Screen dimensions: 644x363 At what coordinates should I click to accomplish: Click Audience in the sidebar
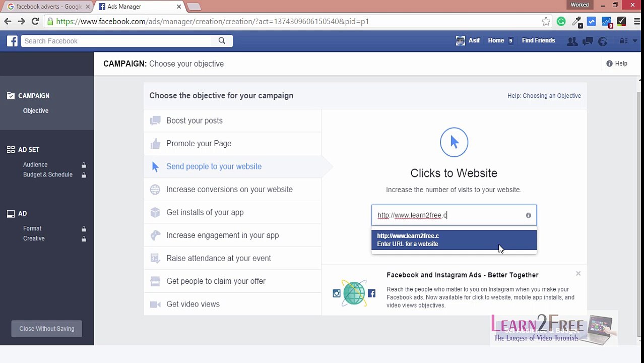35,165
